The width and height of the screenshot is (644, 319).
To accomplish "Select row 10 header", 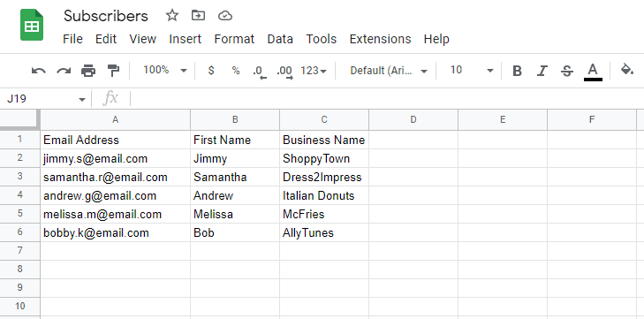I will tap(20, 307).
